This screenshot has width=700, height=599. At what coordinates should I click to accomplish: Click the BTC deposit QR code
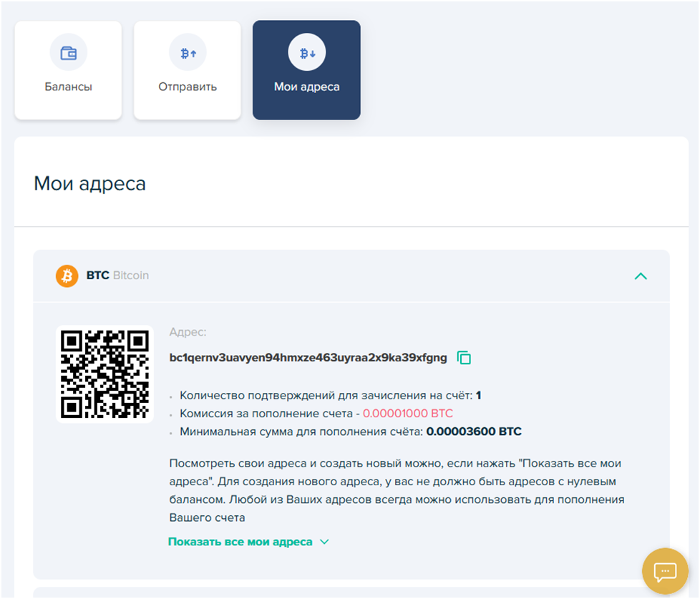pyautogui.click(x=104, y=374)
